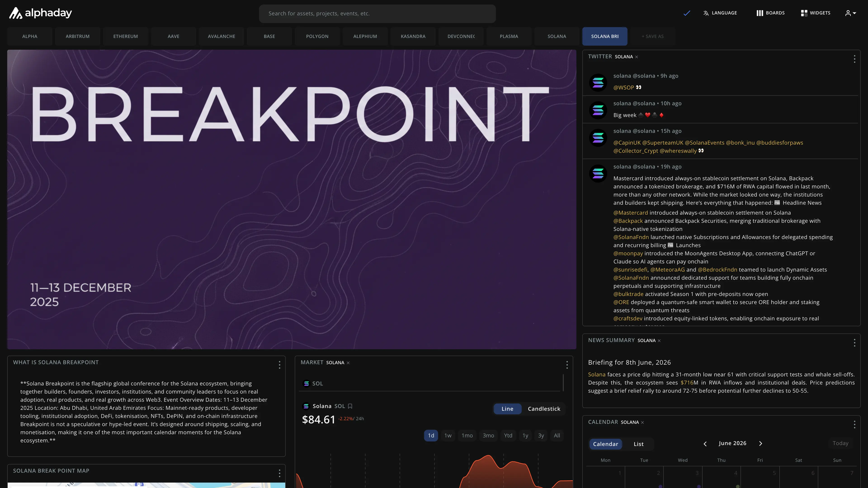Open the @Mastercard mention link

[x=630, y=213]
